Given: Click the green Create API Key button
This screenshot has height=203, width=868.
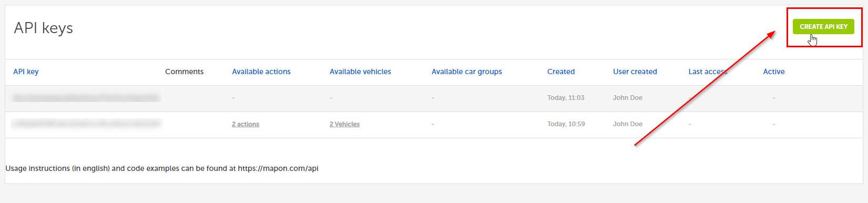Looking at the screenshot, I should [x=823, y=26].
